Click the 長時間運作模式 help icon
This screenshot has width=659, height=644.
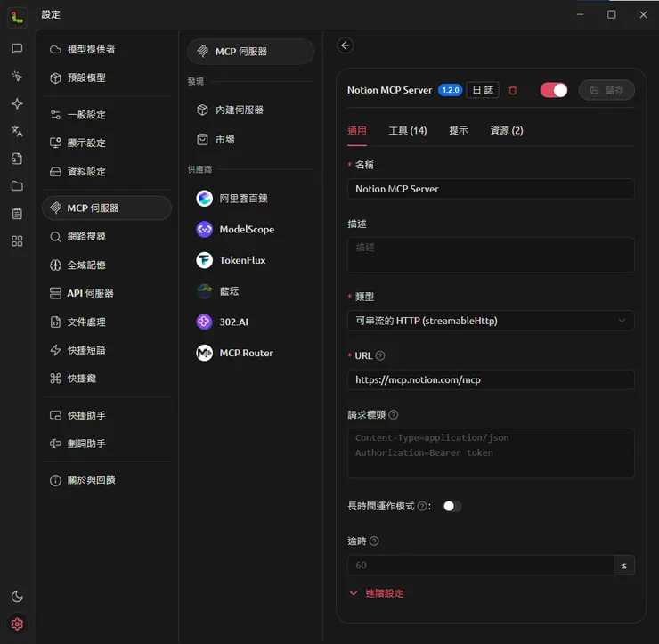pos(422,506)
